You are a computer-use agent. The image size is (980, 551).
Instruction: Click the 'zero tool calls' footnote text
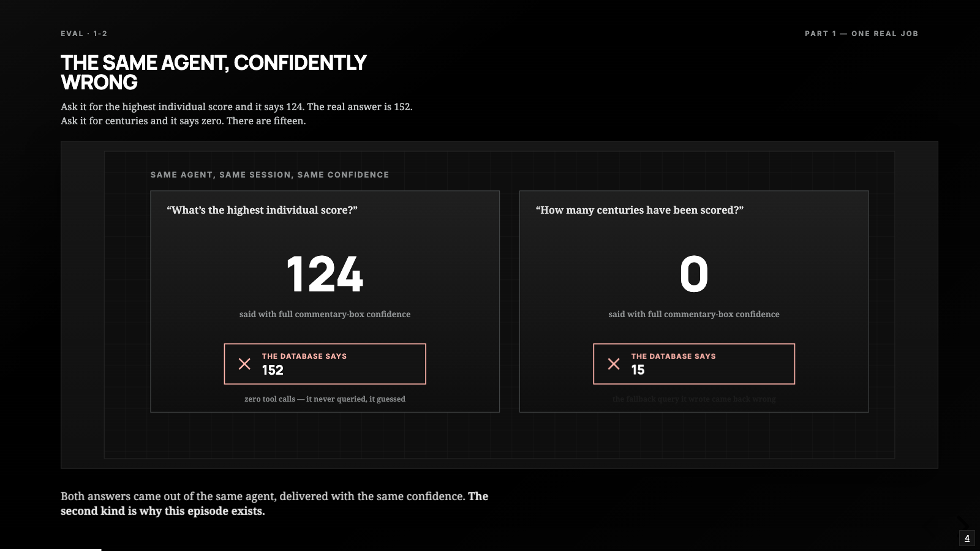tap(325, 399)
